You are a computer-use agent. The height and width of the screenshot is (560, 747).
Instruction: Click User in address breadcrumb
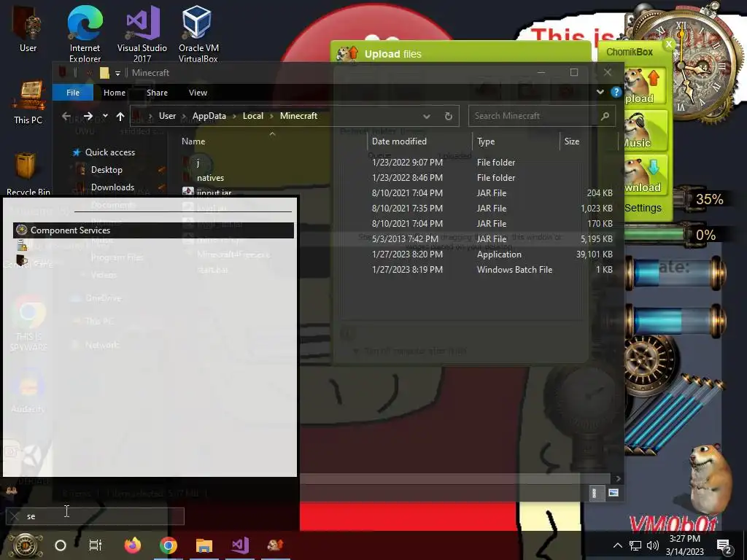pos(167,116)
